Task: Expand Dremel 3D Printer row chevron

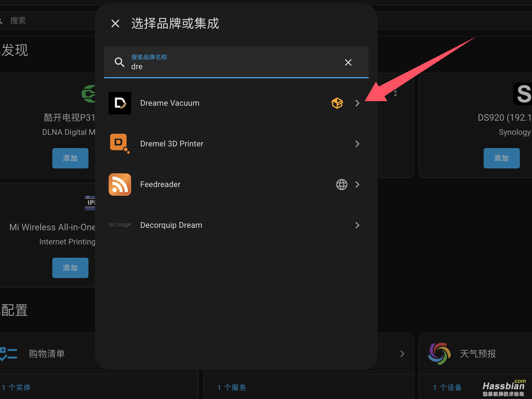Action: 357,144
